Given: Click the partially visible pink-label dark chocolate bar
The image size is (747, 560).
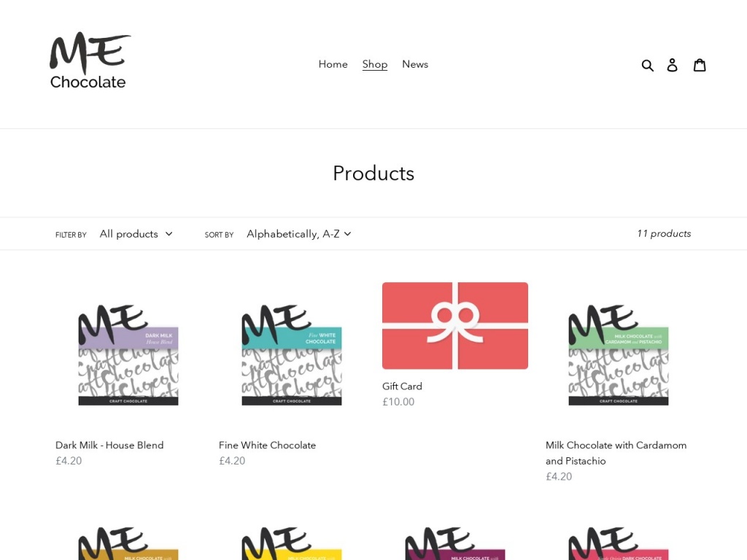Looking at the screenshot, I should tap(619, 544).
